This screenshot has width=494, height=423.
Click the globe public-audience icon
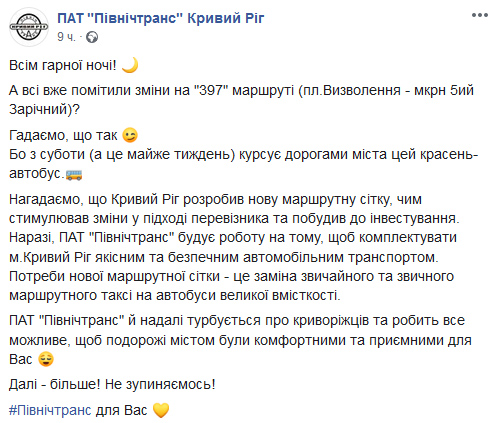[x=92, y=37]
